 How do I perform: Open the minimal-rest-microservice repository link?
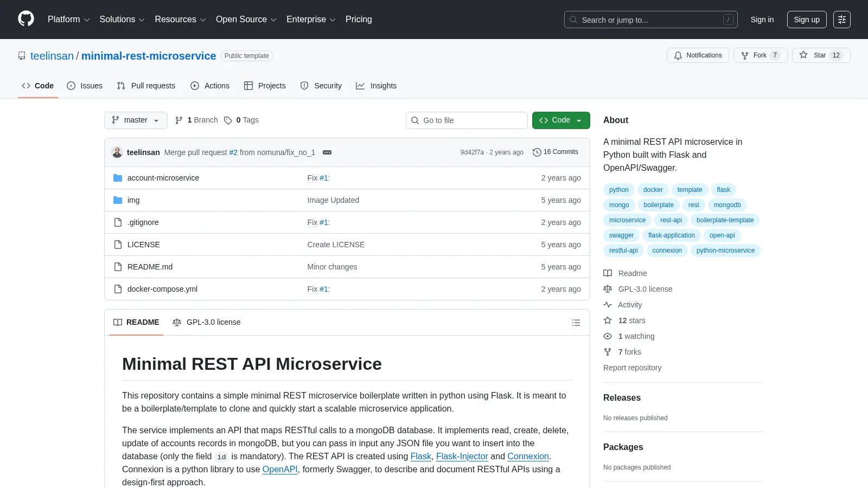coord(149,56)
